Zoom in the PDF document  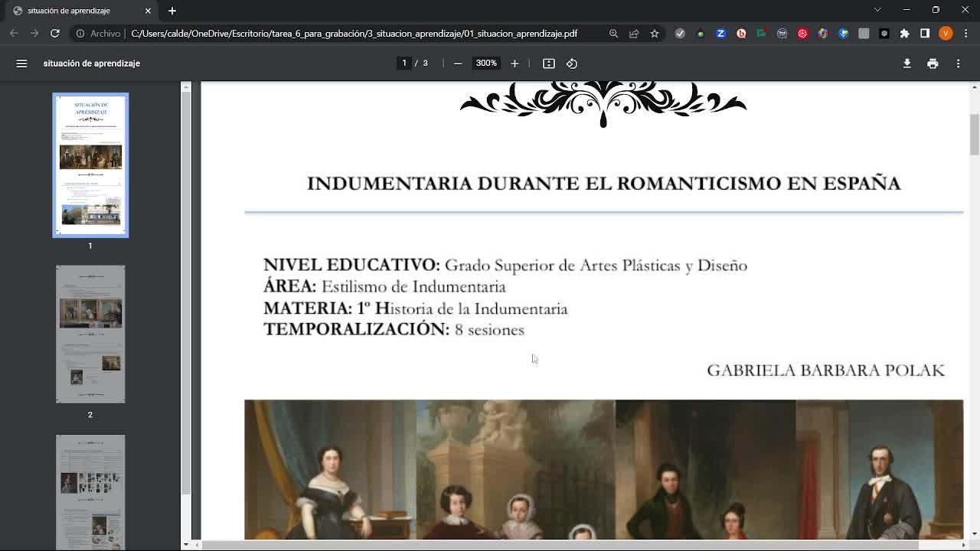[514, 64]
